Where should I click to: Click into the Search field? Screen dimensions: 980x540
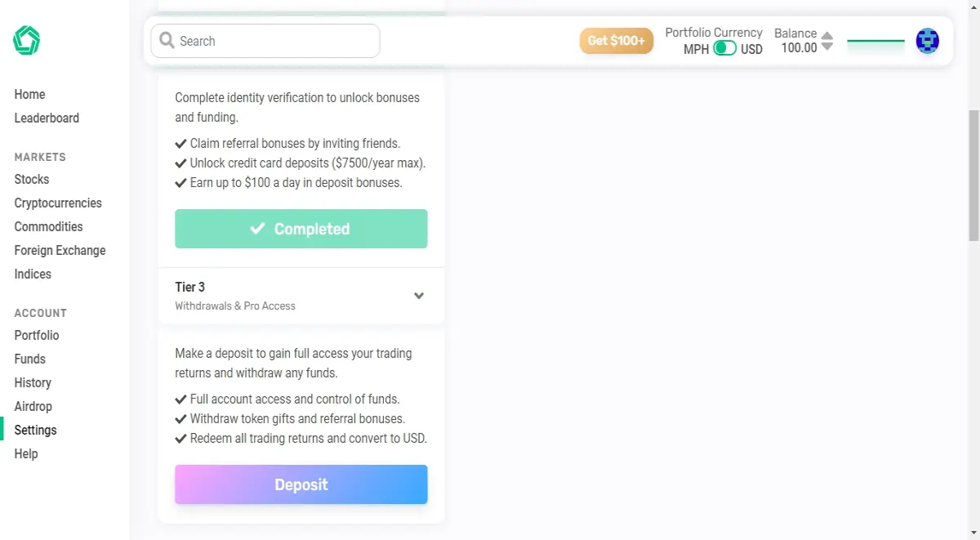[265, 41]
